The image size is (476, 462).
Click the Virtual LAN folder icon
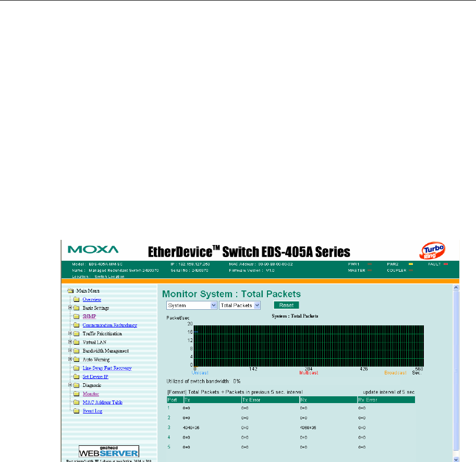coord(77,343)
